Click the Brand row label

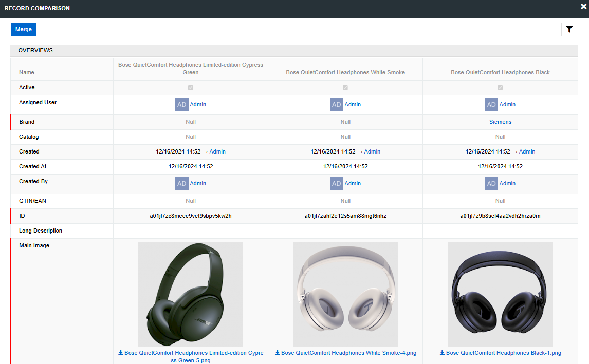[27, 122]
